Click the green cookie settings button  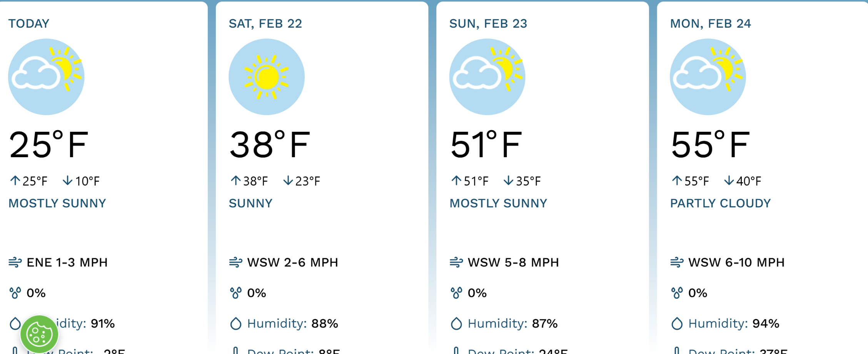(39, 334)
